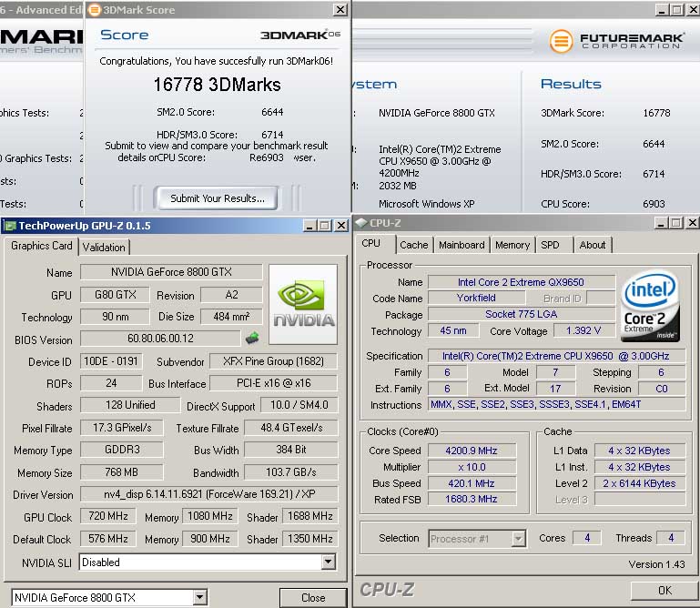Click the GPU name field NVIDIA GeForce 8800 GTX

point(171,272)
